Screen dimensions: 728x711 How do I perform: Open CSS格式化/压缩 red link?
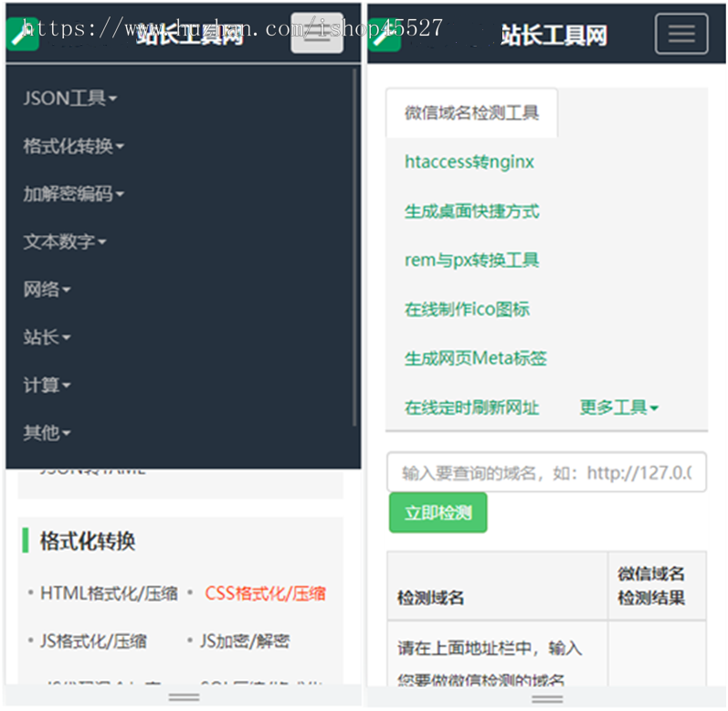(266, 593)
